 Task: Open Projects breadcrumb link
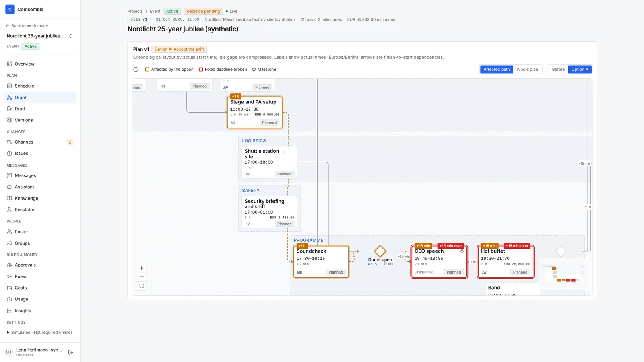(135, 12)
